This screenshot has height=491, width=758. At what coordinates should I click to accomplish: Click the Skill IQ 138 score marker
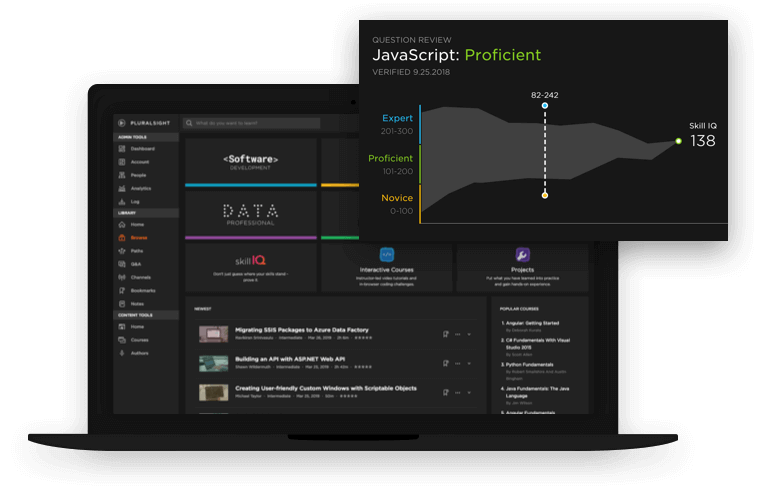click(679, 141)
